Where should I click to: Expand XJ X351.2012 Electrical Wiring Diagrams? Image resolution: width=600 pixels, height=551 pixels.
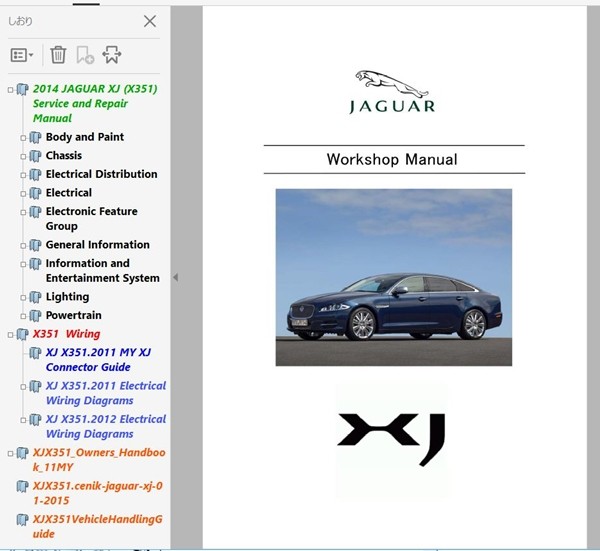(x=23, y=420)
